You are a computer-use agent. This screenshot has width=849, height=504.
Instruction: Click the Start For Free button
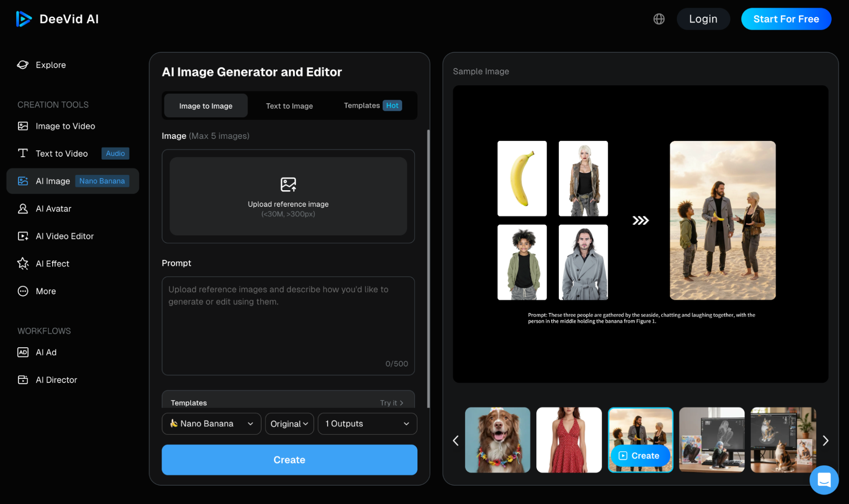pyautogui.click(x=786, y=19)
